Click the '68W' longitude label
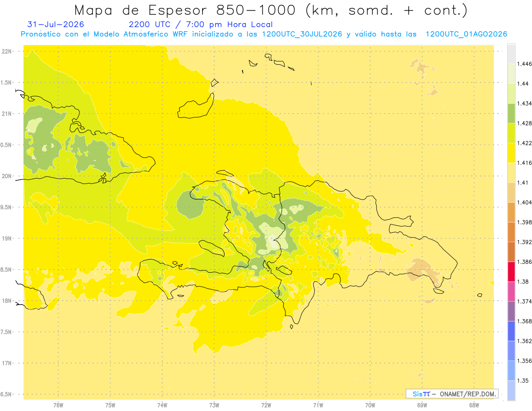Viewport: 532px width, 411px height. coord(474,405)
